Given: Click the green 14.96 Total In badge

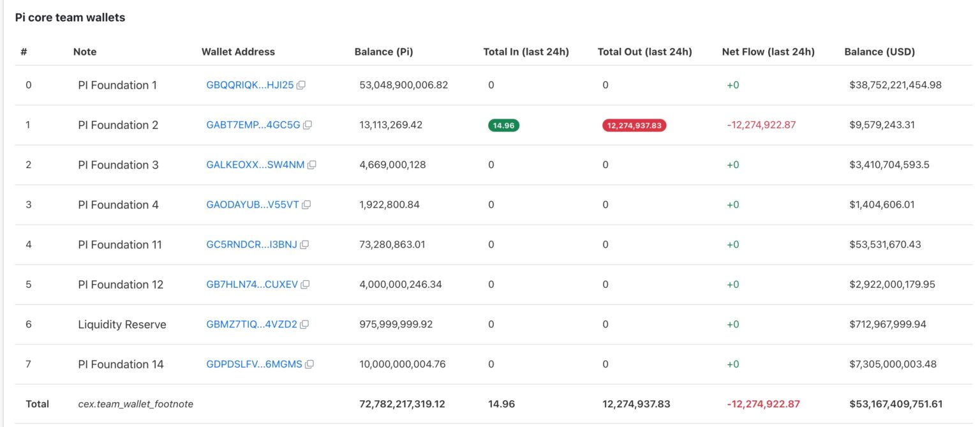Looking at the screenshot, I should pos(503,126).
